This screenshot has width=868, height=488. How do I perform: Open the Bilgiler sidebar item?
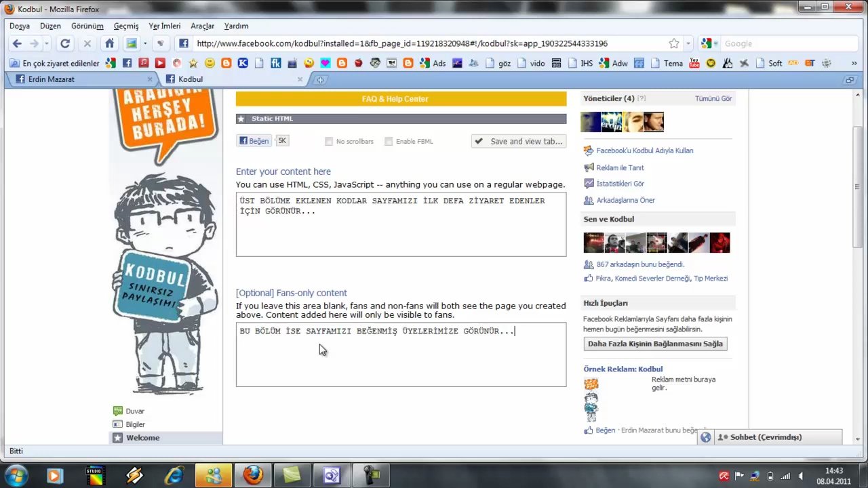point(135,424)
